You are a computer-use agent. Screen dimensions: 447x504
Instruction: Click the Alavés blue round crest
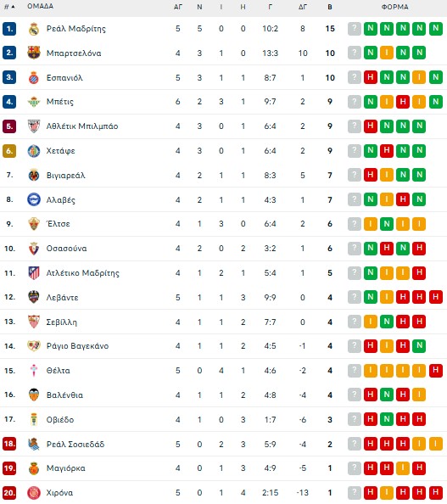(34, 199)
